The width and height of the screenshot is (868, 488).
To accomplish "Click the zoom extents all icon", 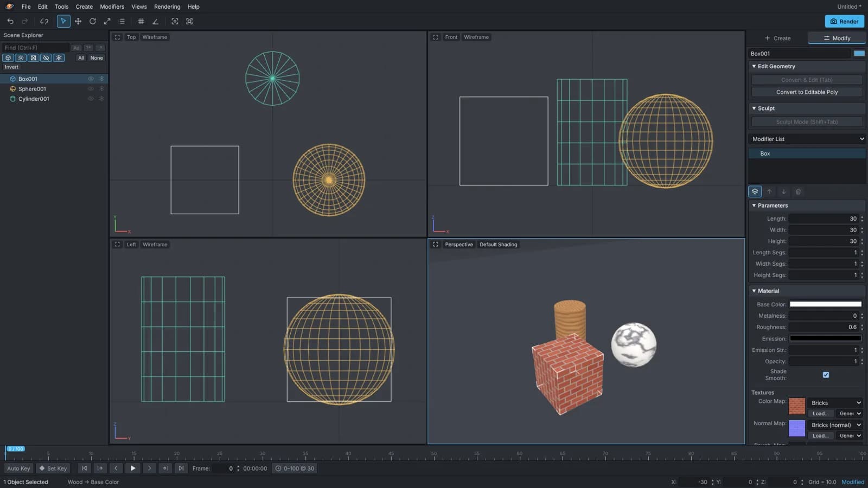I will pyautogui.click(x=189, y=21).
